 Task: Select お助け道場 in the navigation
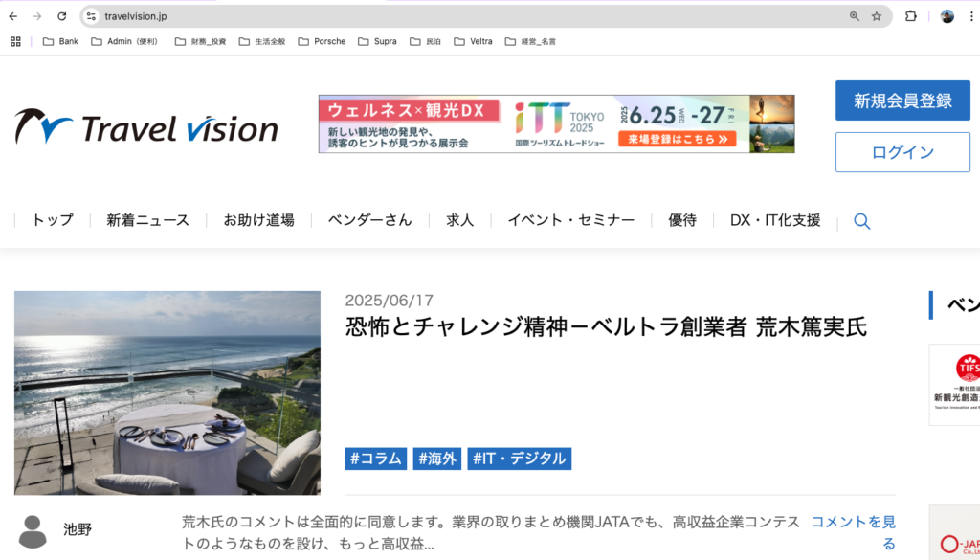tap(258, 220)
